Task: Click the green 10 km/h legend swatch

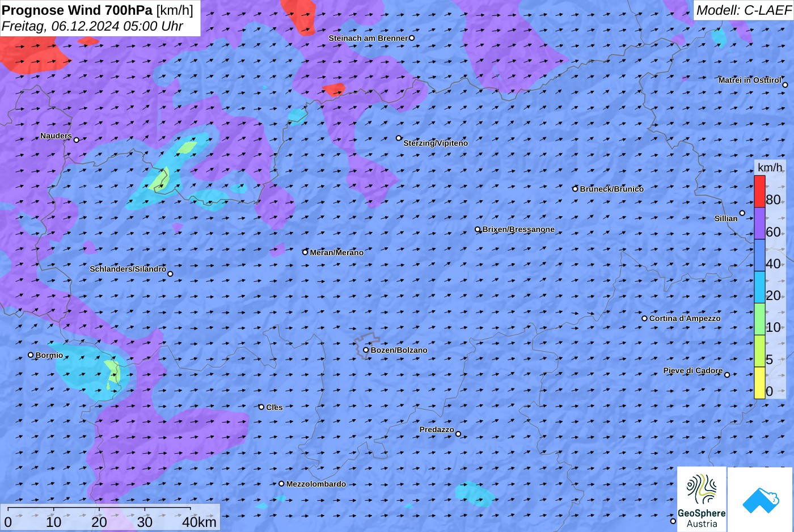Action: tap(759, 319)
